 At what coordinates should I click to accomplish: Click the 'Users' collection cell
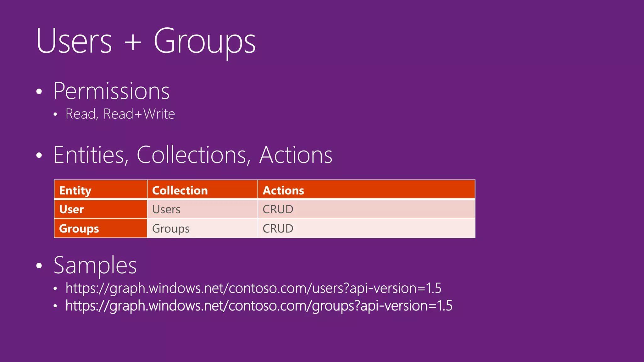point(203,209)
